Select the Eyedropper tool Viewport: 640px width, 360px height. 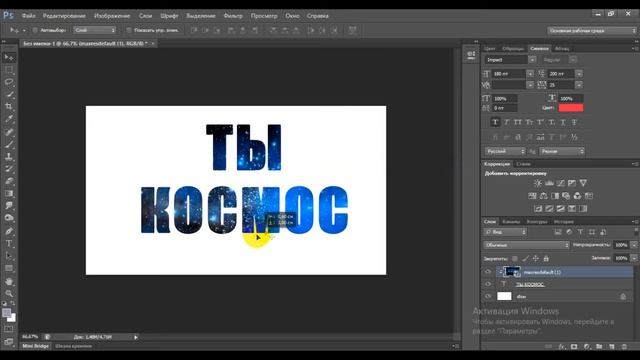pyautogui.click(x=9, y=119)
